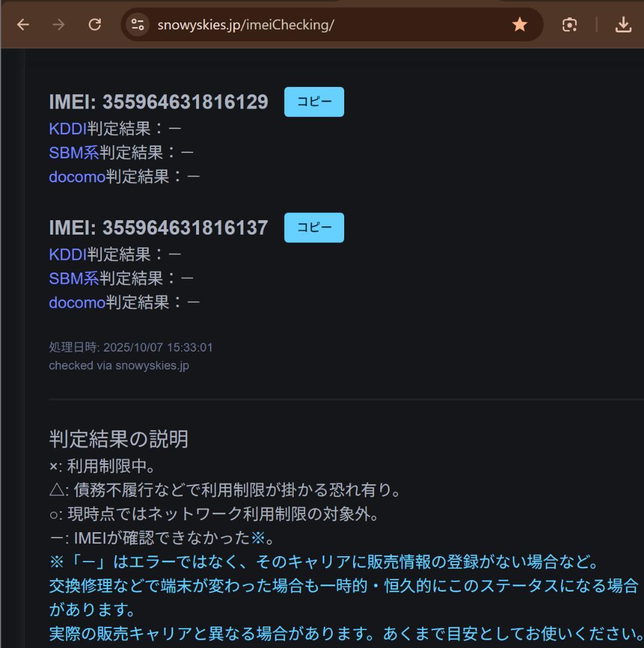Click the 判定結果の説明 heading
Screen dimensions: 644x648
119,439
